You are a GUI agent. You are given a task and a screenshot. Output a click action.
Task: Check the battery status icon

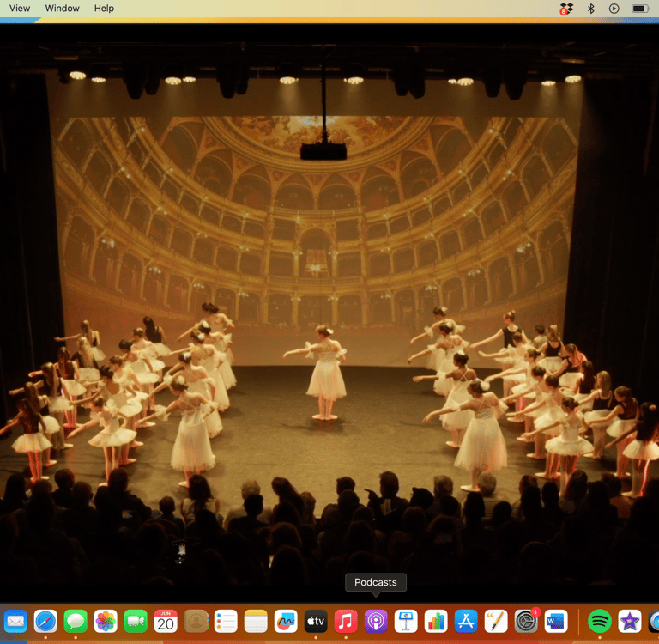(x=640, y=9)
